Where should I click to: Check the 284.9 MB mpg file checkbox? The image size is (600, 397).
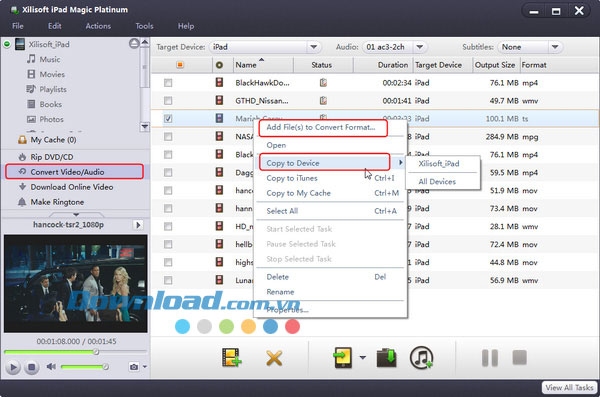168,137
